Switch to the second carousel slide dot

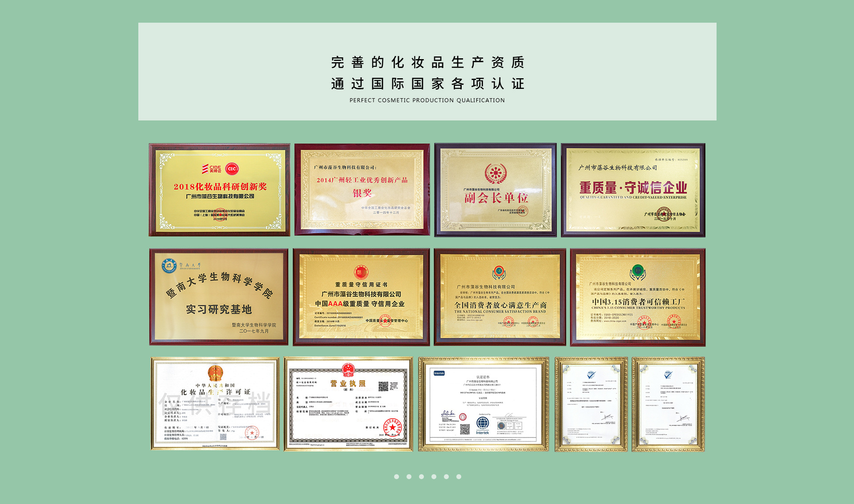click(x=409, y=476)
